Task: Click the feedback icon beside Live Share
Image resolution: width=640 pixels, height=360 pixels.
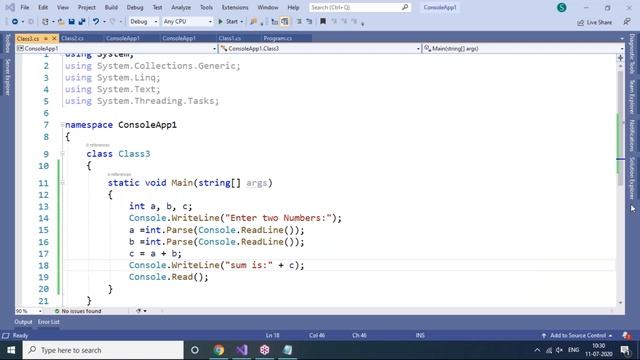Action: 627,22
